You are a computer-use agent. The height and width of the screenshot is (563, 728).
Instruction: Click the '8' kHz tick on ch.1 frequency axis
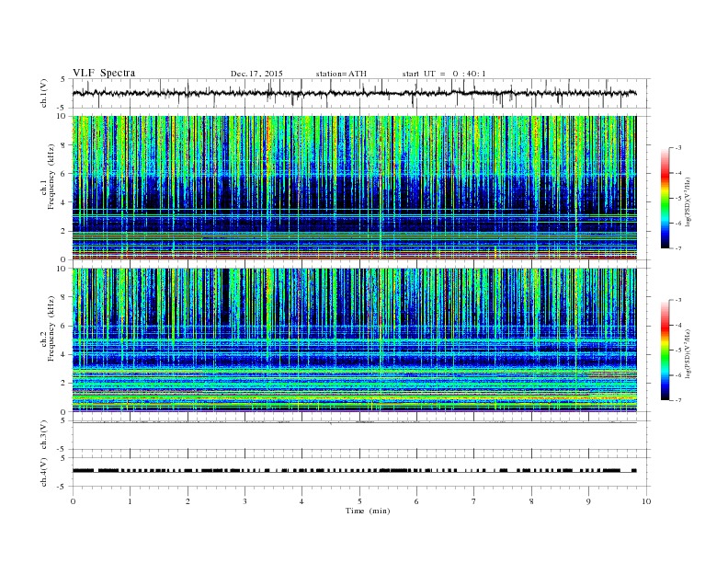[63, 145]
